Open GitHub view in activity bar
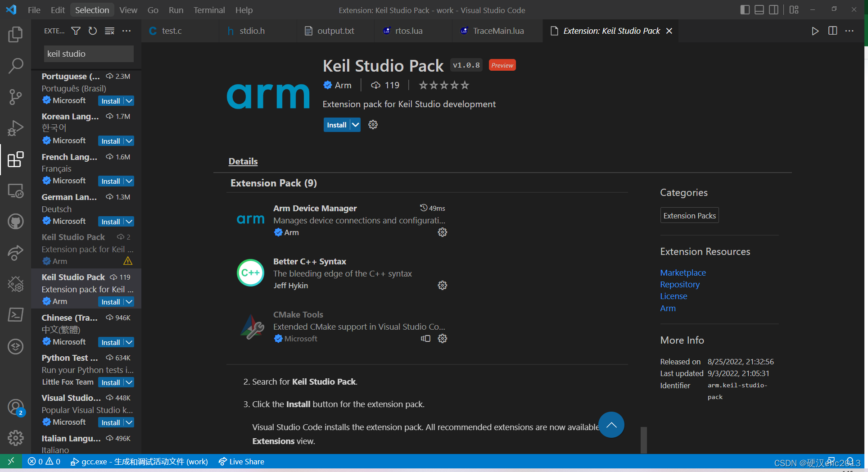The height and width of the screenshot is (472, 868). tap(15, 222)
